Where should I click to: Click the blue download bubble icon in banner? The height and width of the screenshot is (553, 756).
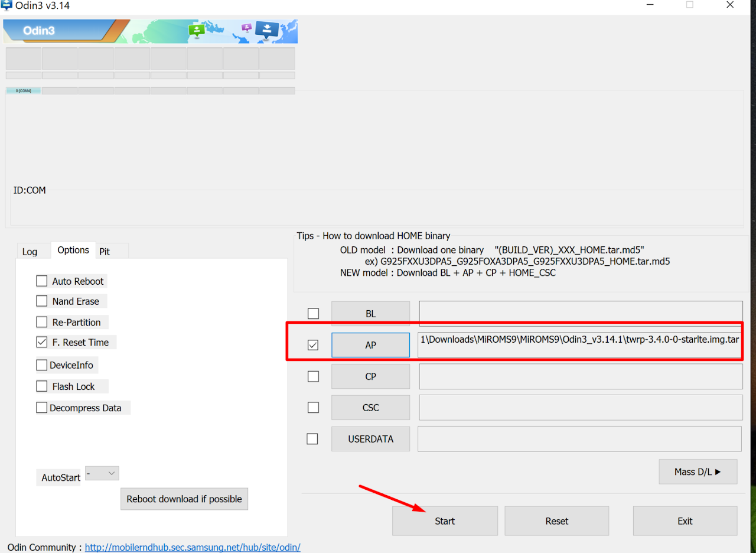point(267,30)
